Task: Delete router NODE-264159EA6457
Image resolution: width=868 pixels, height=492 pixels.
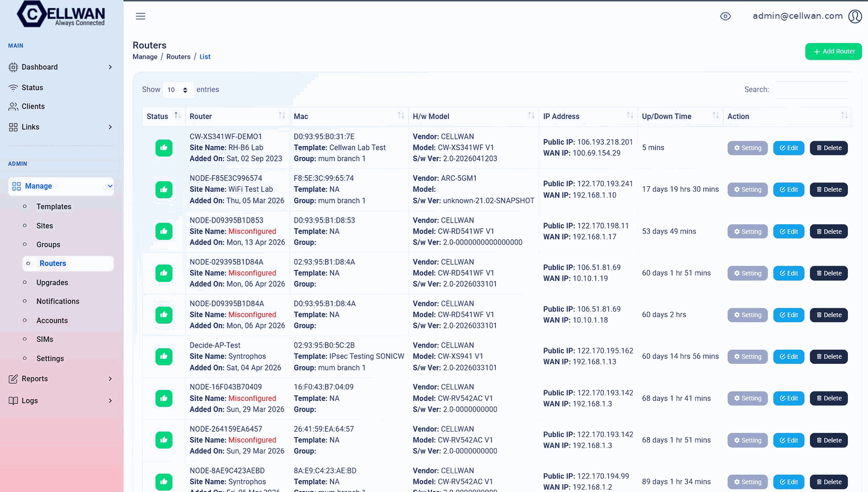Action: (829, 440)
